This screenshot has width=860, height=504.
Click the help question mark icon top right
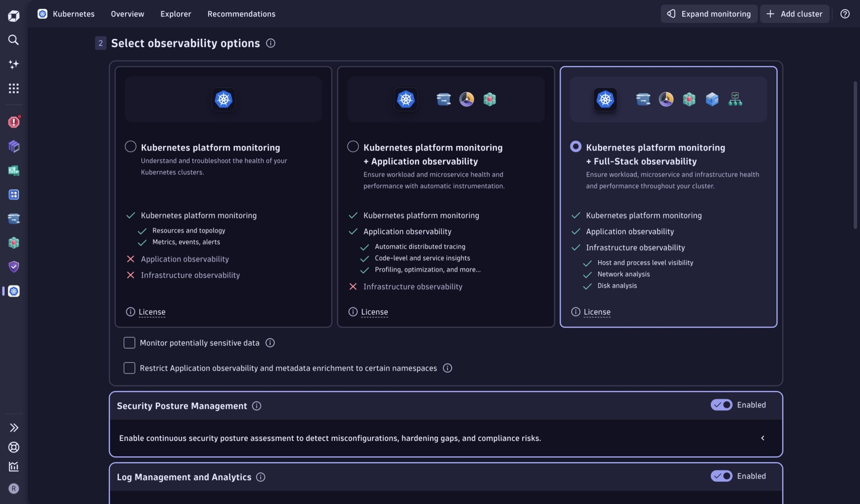coord(845,14)
